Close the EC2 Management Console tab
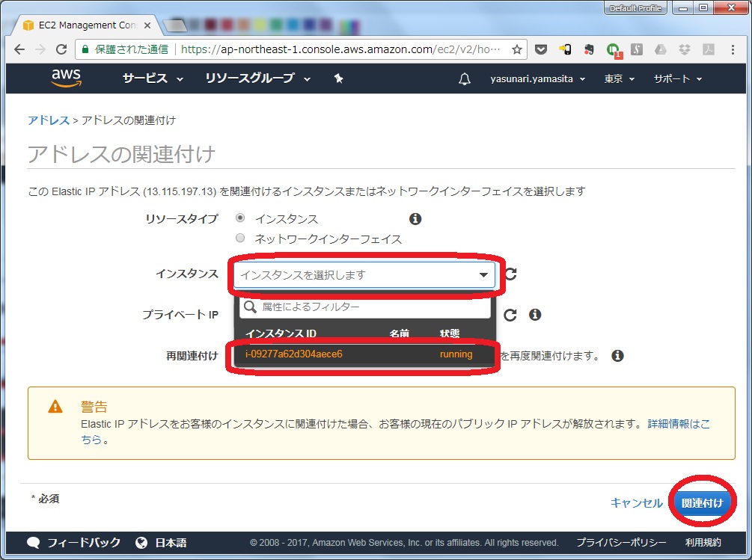 (147, 25)
